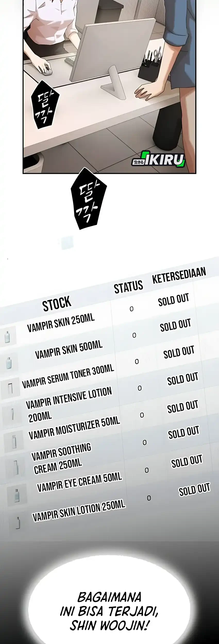219x644 pixels.
Task: Click the Vampir Skin 500ml product bottle icon
Action: pos(9,362)
